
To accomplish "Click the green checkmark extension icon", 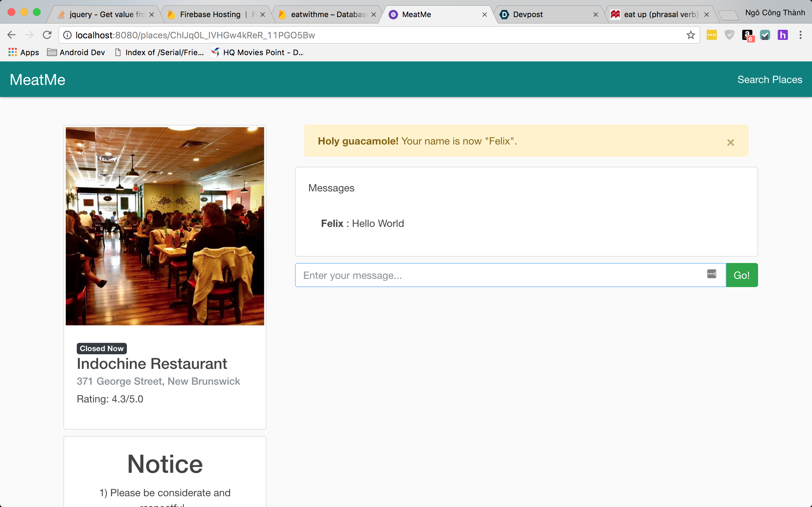I will tap(765, 35).
